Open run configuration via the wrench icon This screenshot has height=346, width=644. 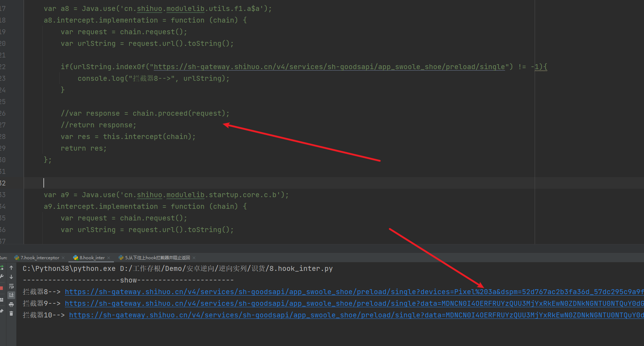coord(1,277)
